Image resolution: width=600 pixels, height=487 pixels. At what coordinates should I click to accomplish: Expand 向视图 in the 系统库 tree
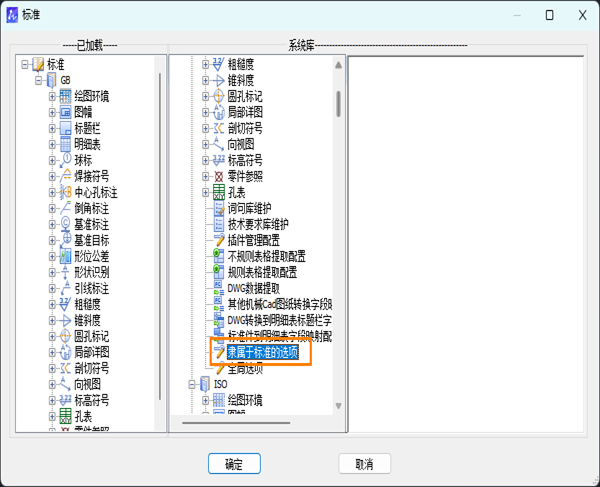205,144
